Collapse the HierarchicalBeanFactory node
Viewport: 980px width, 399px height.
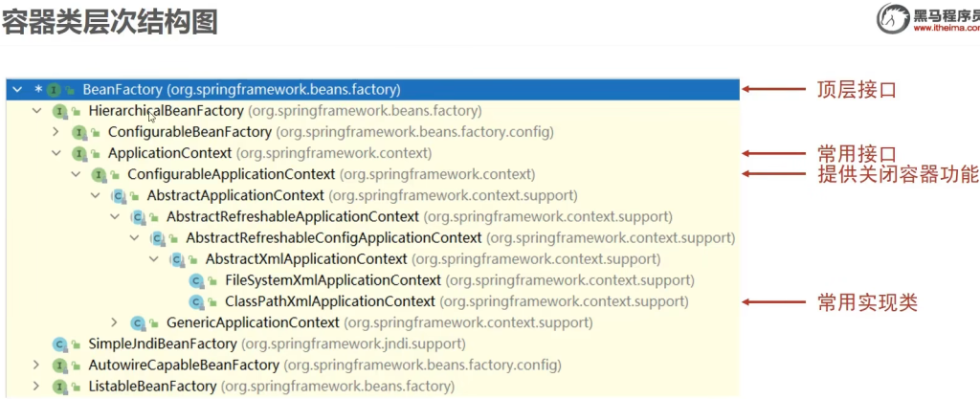(x=37, y=111)
